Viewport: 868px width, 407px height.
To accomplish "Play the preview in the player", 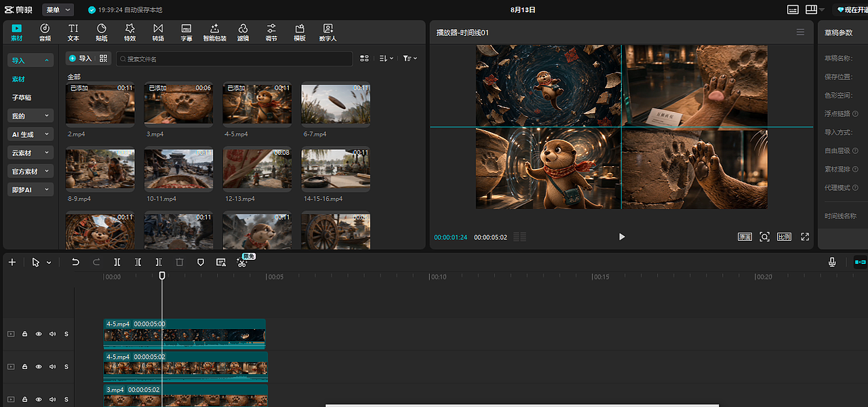I will pos(622,237).
